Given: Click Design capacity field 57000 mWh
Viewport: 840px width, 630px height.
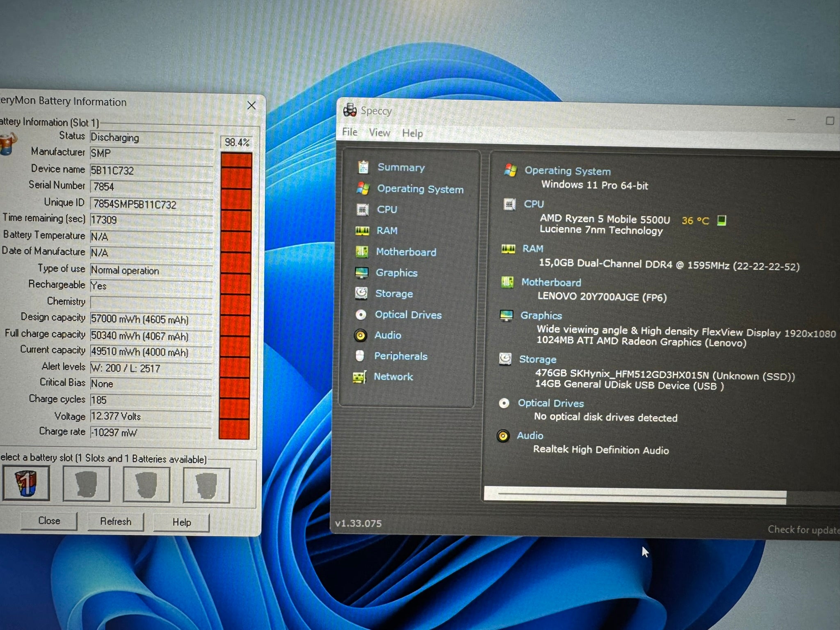Looking at the screenshot, I should [151, 319].
